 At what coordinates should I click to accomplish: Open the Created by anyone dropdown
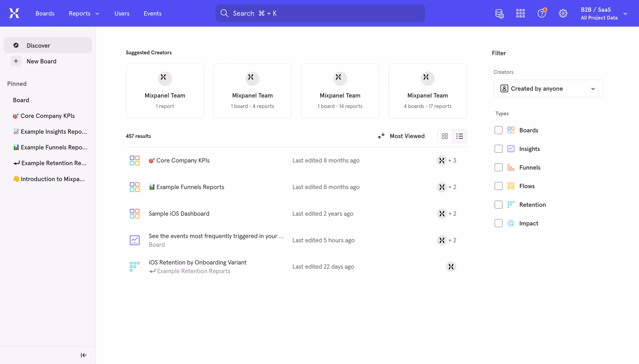point(548,88)
